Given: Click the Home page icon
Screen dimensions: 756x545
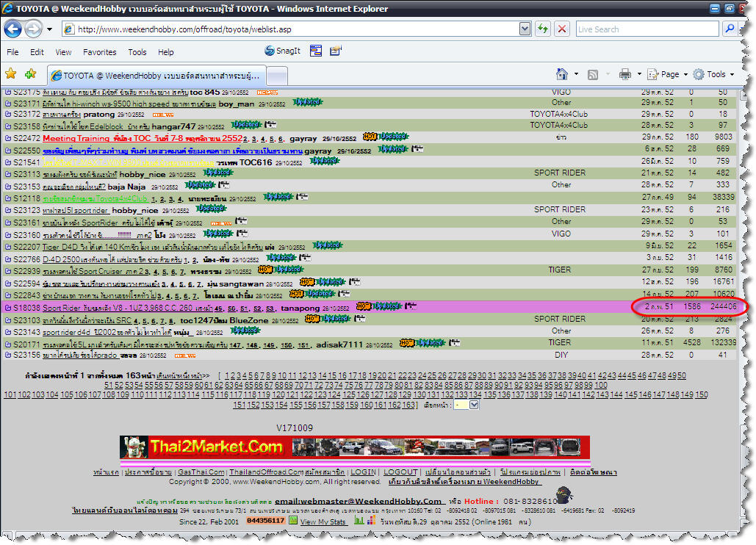Looking at the screenshot, I should [562, 74].
